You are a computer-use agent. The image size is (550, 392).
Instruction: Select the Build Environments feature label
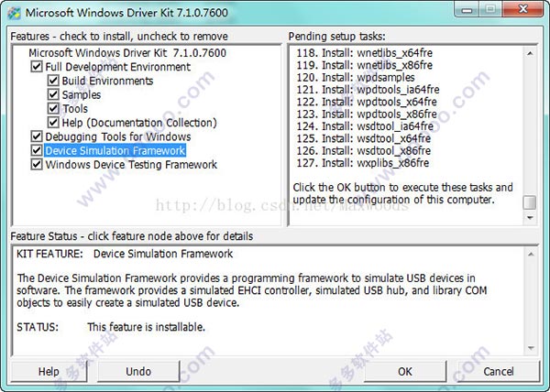point(107,81)
